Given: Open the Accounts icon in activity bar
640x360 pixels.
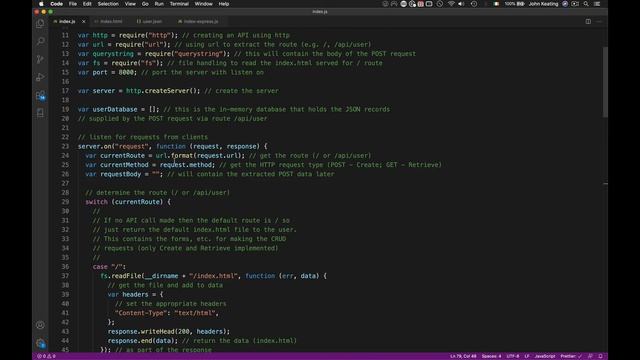Looking at the screenshot, I should (40, 325).
